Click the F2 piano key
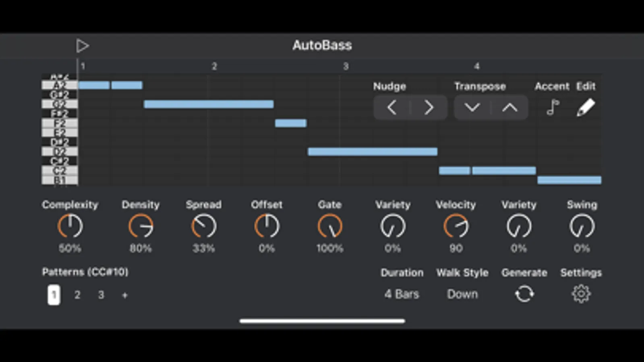Image resolution: width=644 pixels, height=362 pixels. point(60,123)
